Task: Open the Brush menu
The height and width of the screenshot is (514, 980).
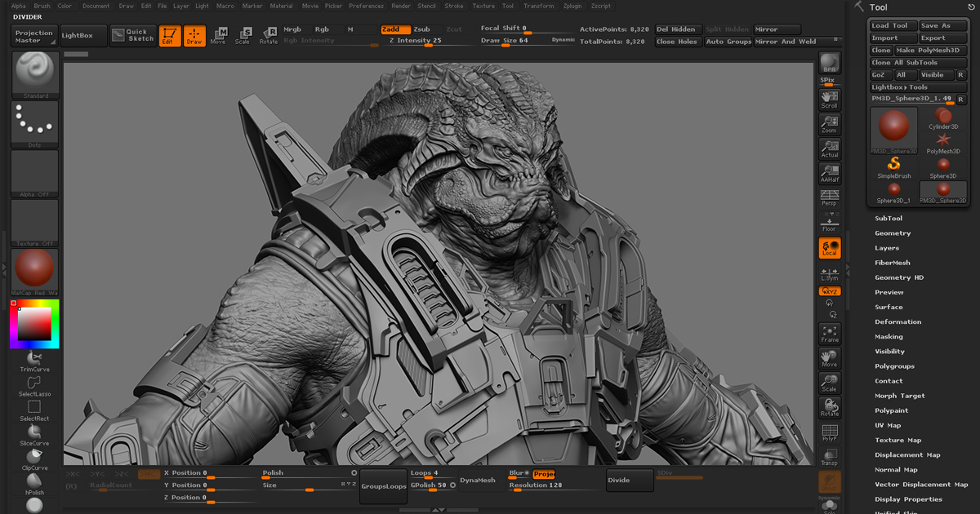Action: point(42,6)
